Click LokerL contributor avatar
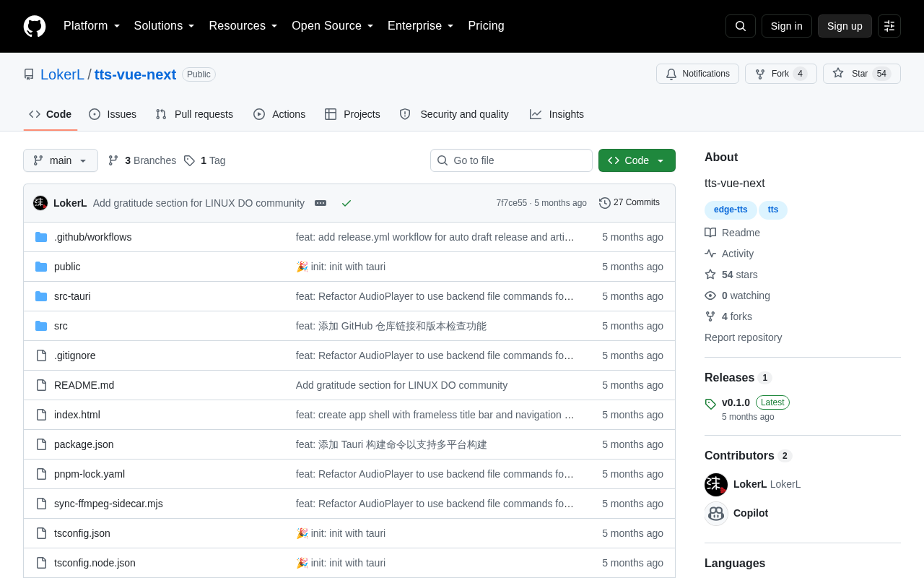The image size is (924, 578). click(716, 484)
